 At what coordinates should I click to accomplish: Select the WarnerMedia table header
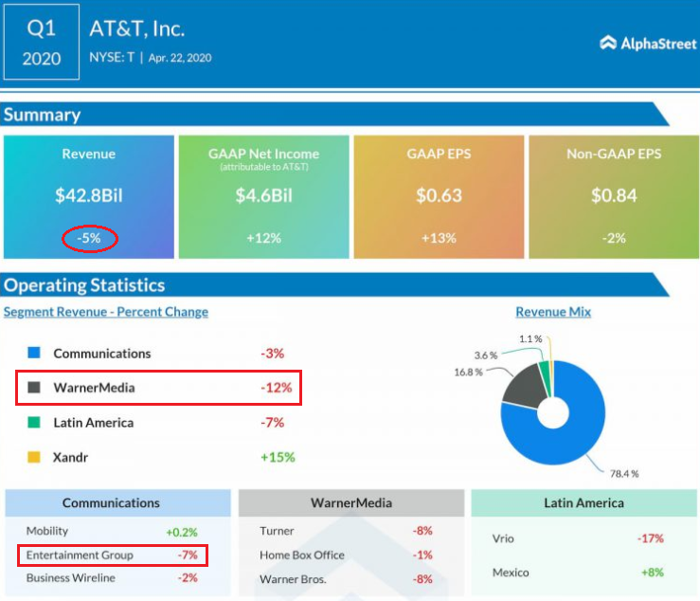tap(351, 503)
